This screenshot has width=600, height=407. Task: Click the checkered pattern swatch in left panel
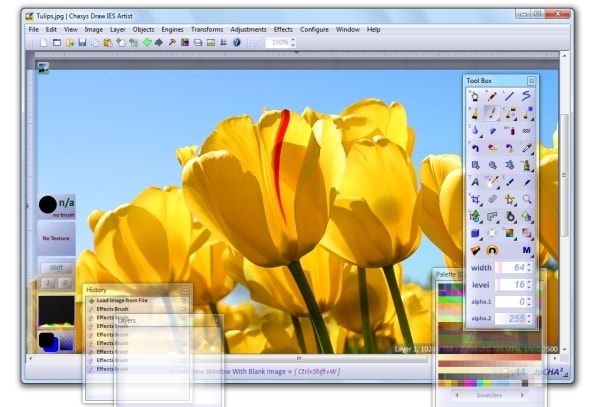pos(67,342)
